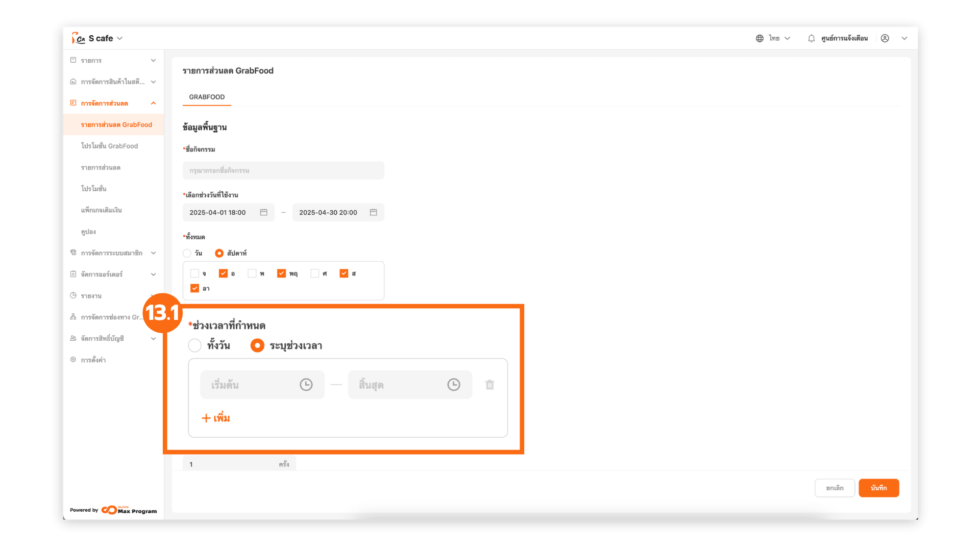Click the clock icon in end time field
980x551 pixels.
pyautogui.click(x=454, y=385)
